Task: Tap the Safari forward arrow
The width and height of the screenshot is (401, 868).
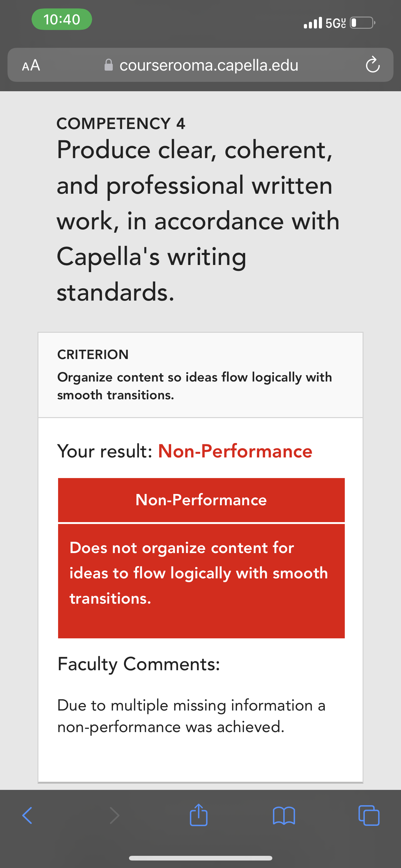Action: coord(115,816)
